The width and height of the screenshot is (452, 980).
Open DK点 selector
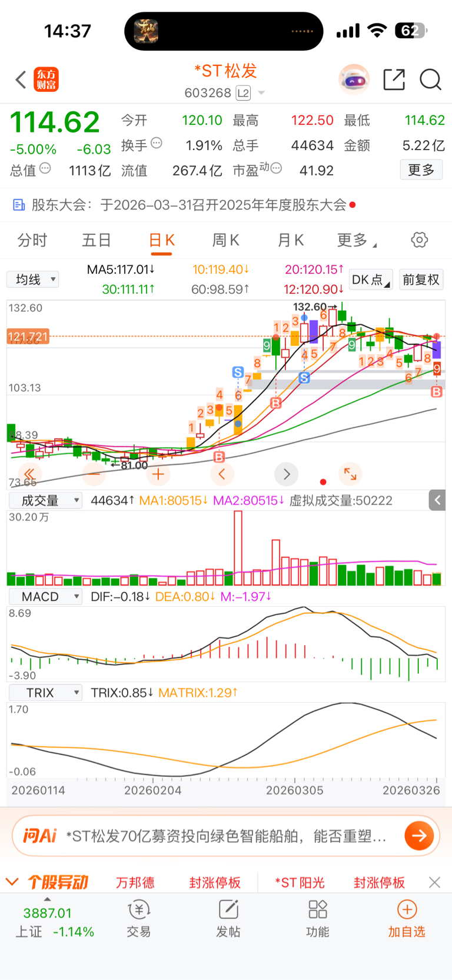[371, 280]
